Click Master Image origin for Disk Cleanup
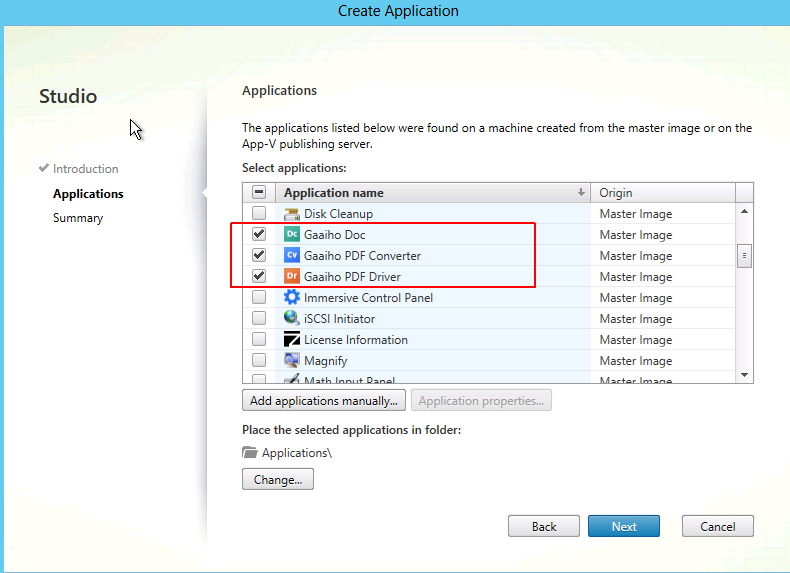Screen dimensions: 790x573 [x=636, y=214]
